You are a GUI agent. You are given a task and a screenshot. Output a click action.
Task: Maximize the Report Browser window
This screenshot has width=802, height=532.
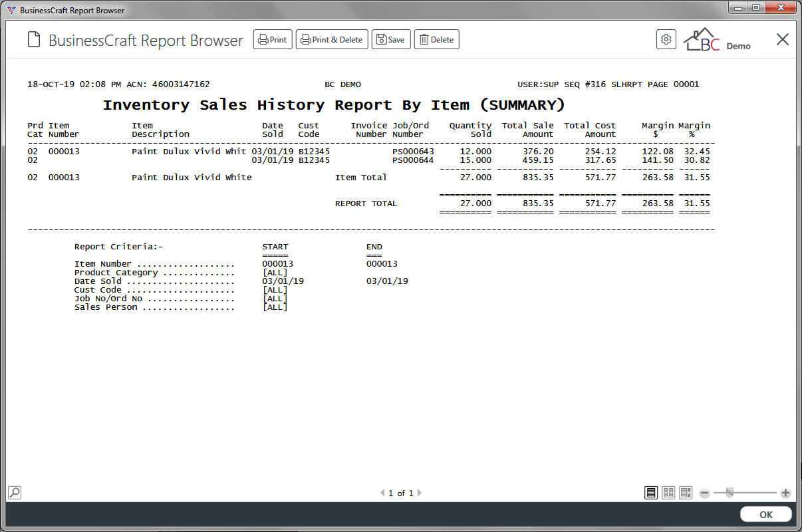point(756,7)
